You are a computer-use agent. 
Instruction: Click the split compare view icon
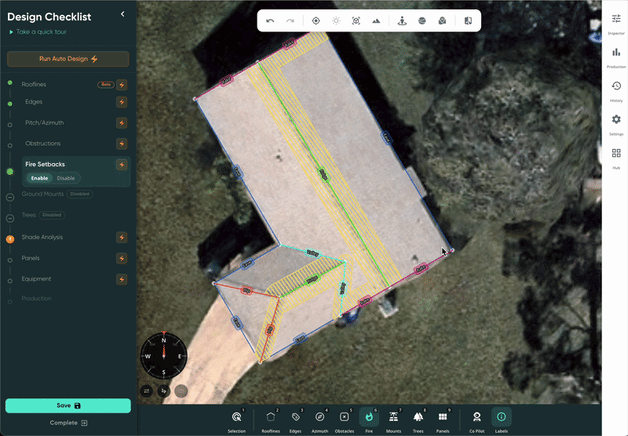tap(468, 21)
